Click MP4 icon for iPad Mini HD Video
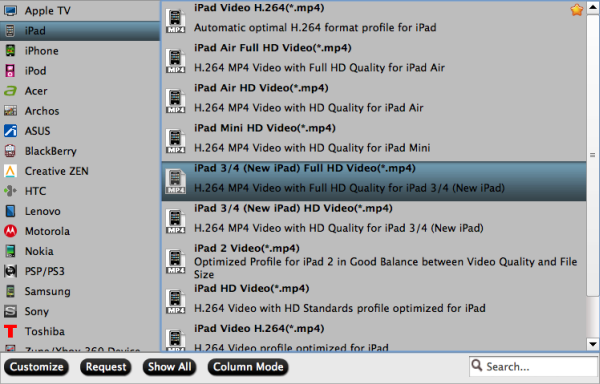Image resolution: width=600 pixels, height=384 pixels. pos(175,141)
